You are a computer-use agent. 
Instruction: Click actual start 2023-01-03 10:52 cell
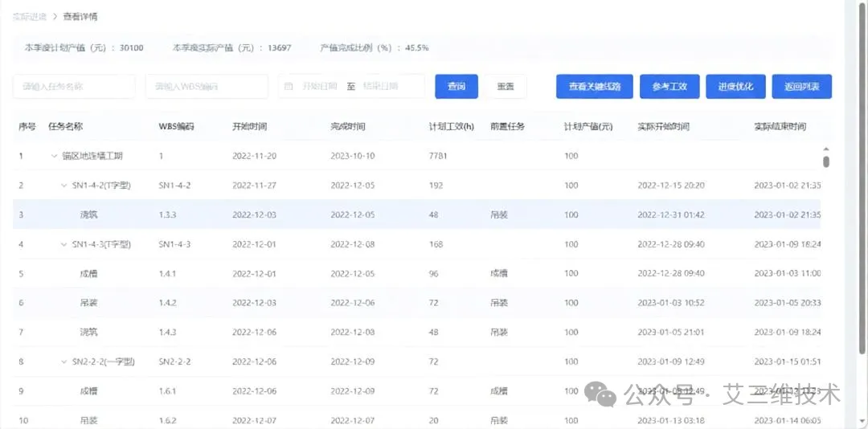point(671,303)
